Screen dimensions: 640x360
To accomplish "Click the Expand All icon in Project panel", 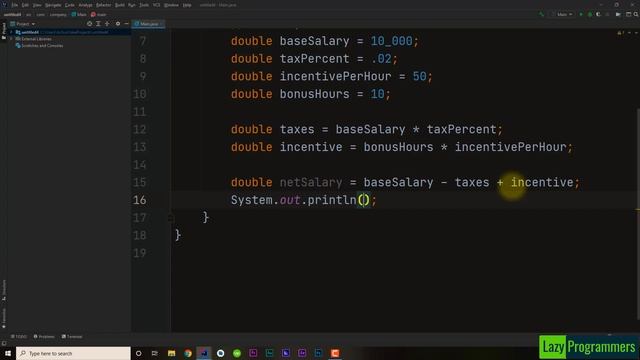I will pyautogui.click(x=98, y=24).
